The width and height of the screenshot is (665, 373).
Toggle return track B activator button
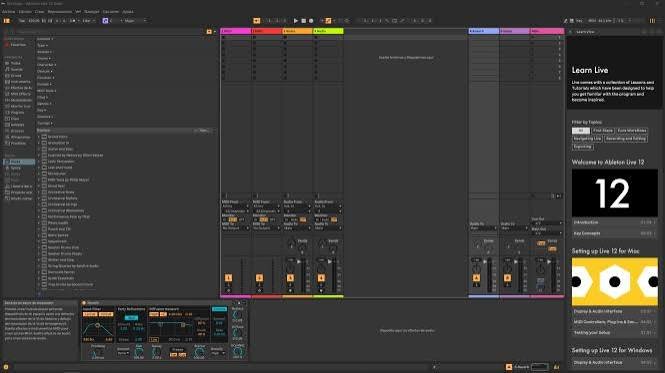coord(507,278)
